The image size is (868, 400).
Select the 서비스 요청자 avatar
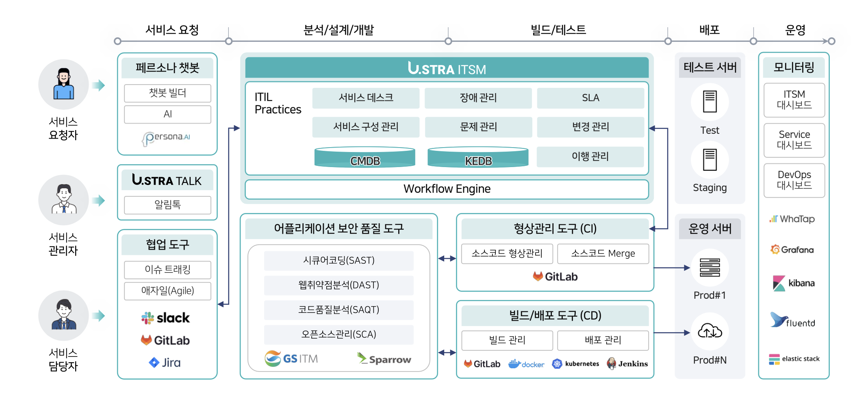click(x=63, y=85)
